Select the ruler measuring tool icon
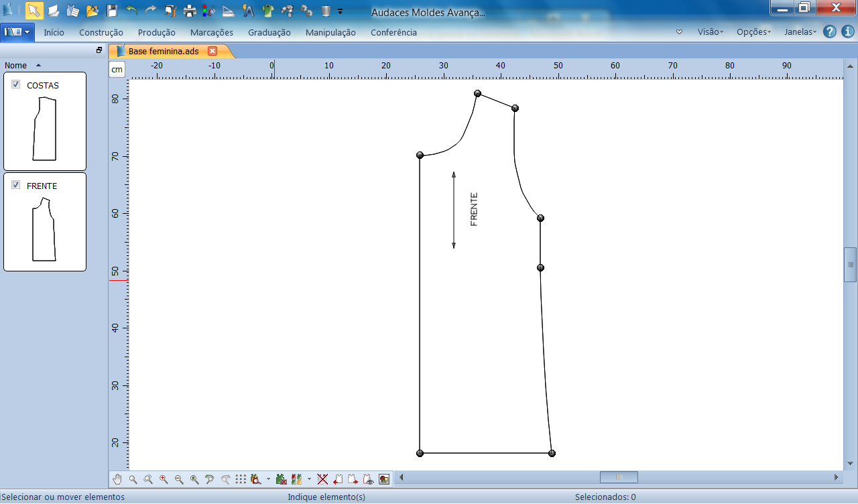858x504 pixels. [x=228, y=11]
